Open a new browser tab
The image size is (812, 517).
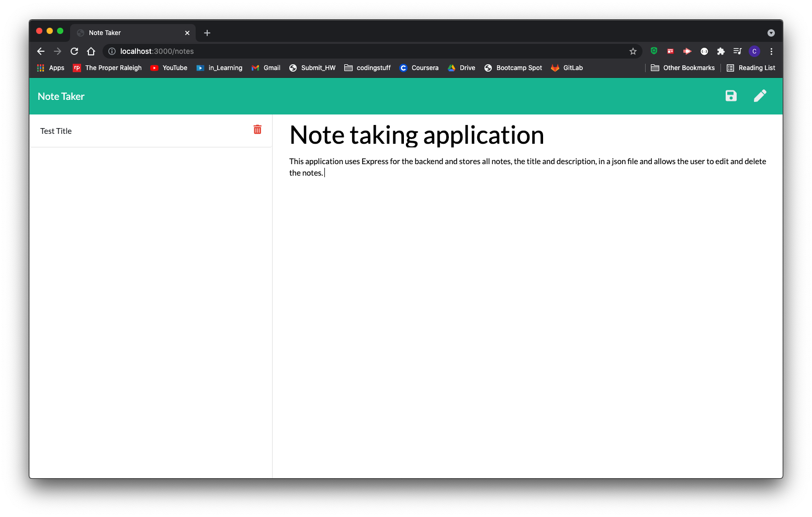207,33
